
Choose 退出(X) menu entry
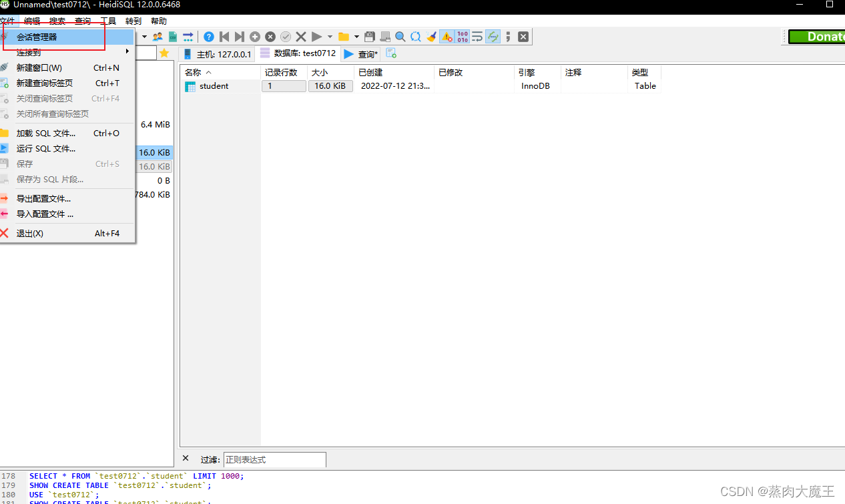point(67,233)
